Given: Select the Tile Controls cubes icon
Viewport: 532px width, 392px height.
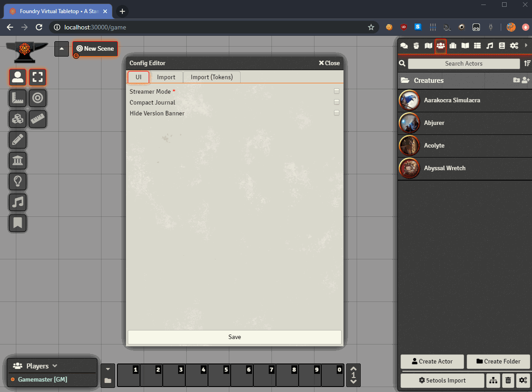Looking at the screenshot, I should (x=18, y=119).
